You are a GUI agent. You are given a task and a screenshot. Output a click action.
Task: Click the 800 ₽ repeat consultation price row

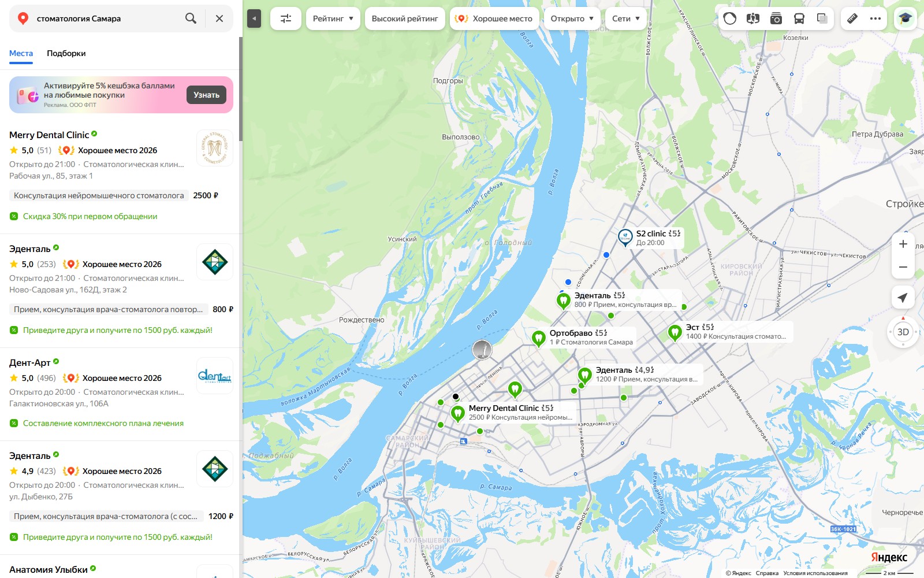[x=121, y=309]
